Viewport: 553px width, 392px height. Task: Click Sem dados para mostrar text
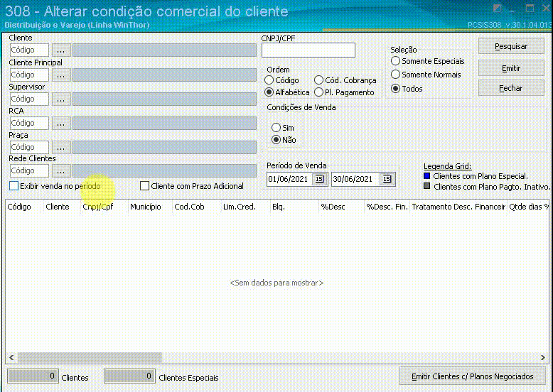pos(276,283)
